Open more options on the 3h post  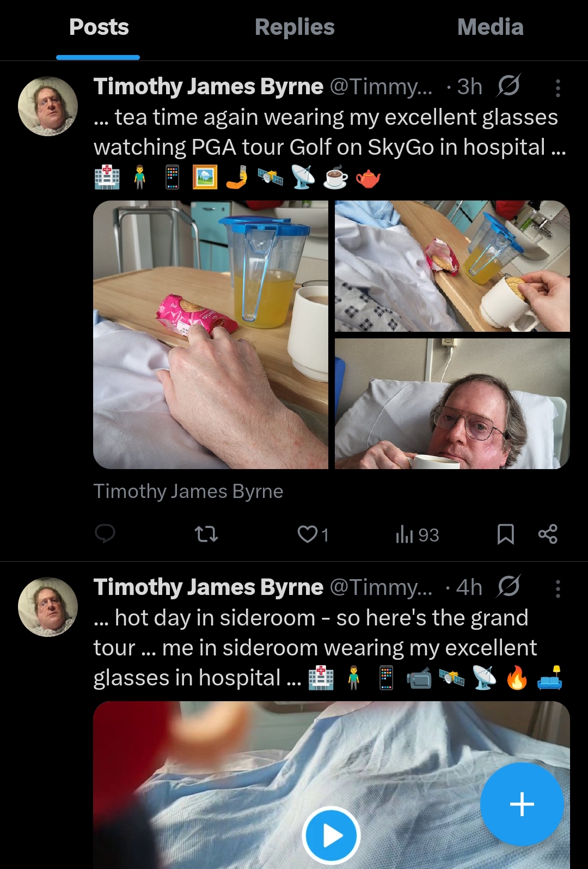pos(558,88)
